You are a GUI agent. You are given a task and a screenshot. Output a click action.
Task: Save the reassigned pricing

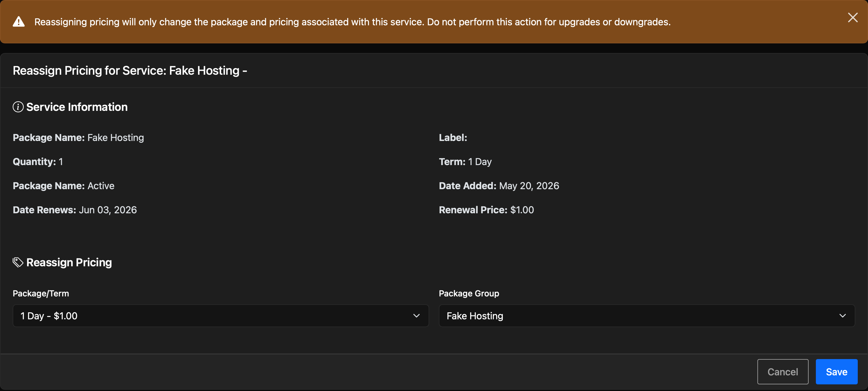click(836, 371)
